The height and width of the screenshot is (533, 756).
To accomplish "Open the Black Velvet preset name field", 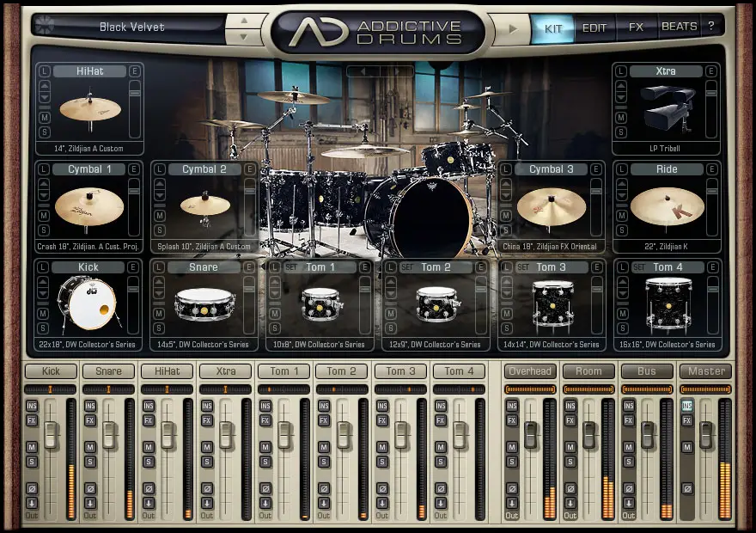I will pos(132,27).
